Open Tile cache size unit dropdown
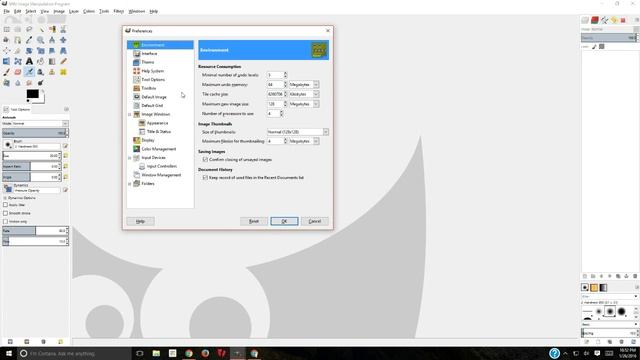The height and width of the screenshot is (360, 640). click(304, 94)
